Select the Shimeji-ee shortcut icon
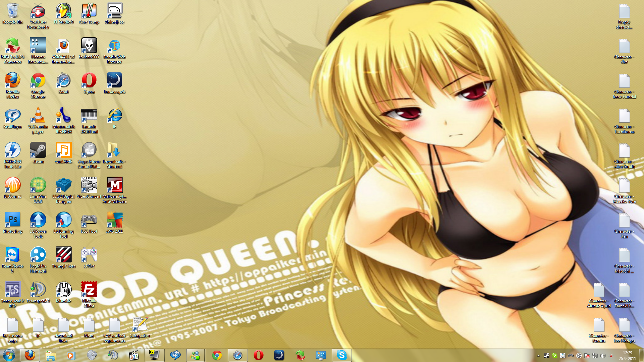 click(115, 14)
